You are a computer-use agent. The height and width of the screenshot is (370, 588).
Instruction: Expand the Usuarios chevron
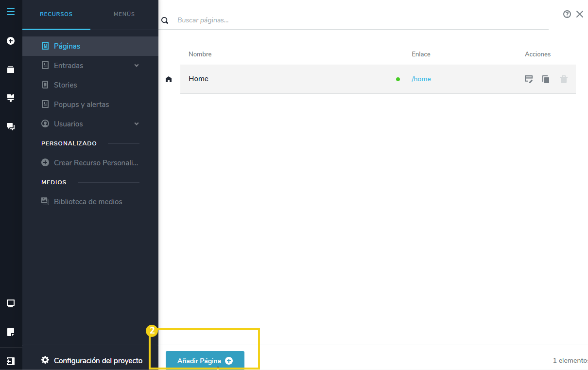point(137,124)
